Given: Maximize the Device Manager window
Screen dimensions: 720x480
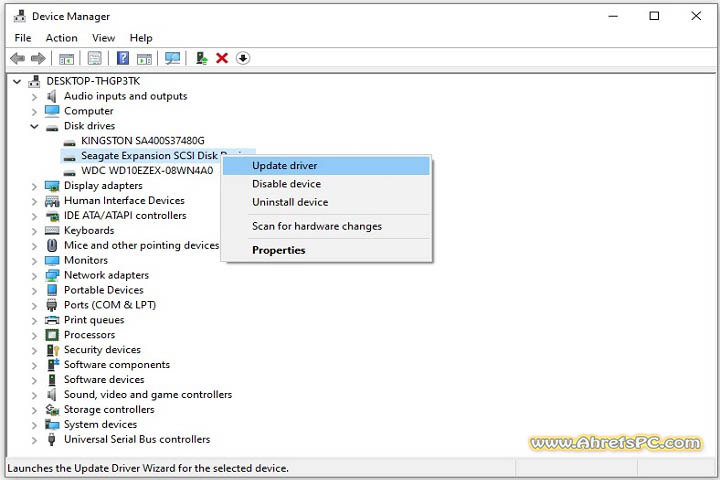Looking at the screenshot, I should (x=654, y=16).
